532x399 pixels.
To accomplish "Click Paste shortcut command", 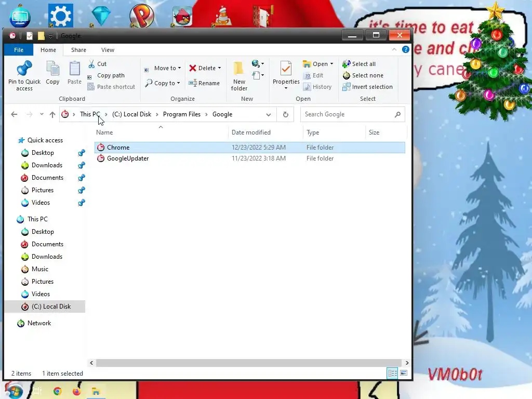I will pos(111,87).
